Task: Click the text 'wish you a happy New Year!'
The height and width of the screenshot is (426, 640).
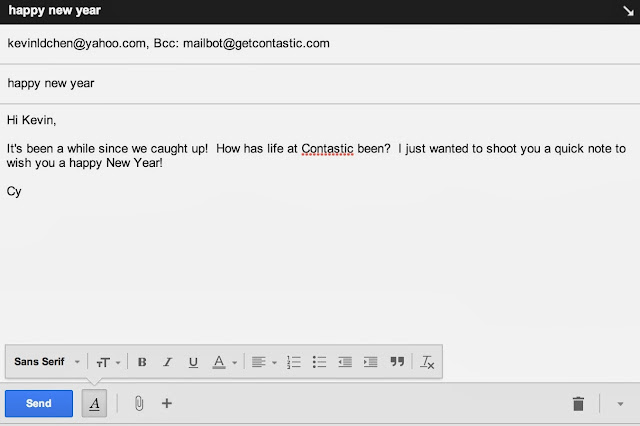Action: click(x=84, y=163)
